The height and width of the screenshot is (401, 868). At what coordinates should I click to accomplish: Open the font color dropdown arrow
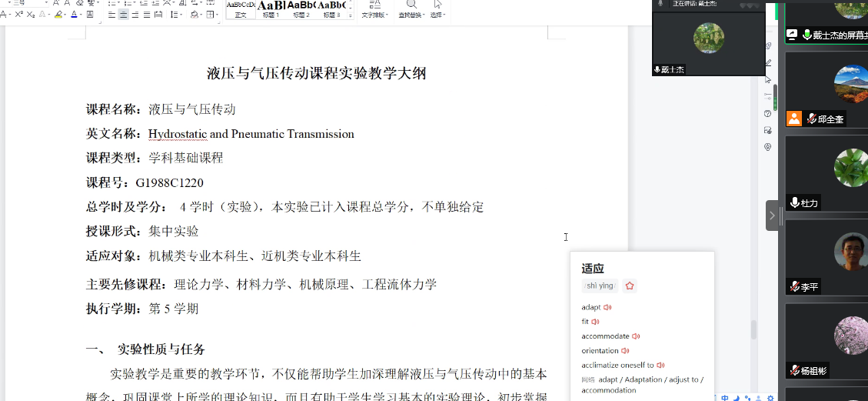[82, 15]
